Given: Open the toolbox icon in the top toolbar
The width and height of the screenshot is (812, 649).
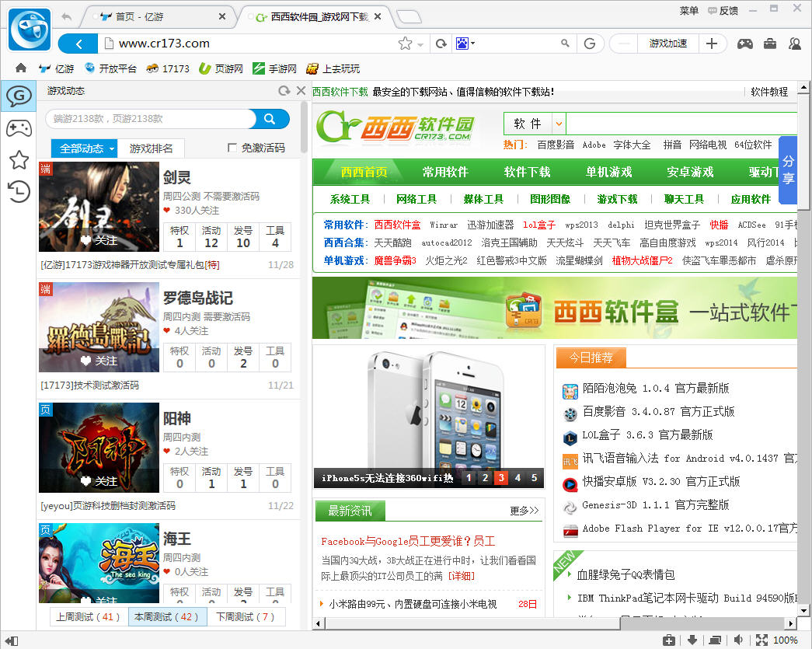Looking at the screenshot, I should 770,44.
